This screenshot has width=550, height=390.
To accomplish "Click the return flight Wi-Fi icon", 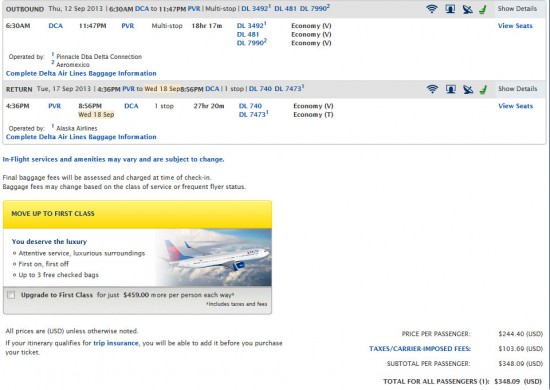I will click(x=432, y=89).
